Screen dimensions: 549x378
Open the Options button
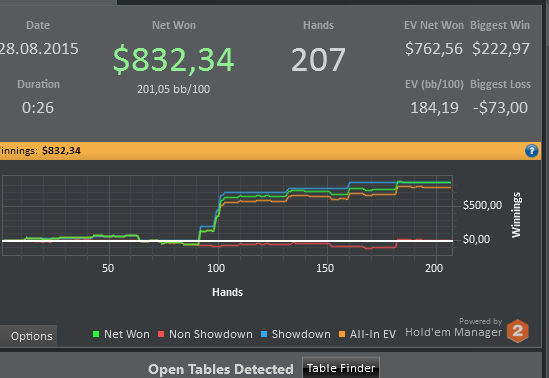(28, 336)
